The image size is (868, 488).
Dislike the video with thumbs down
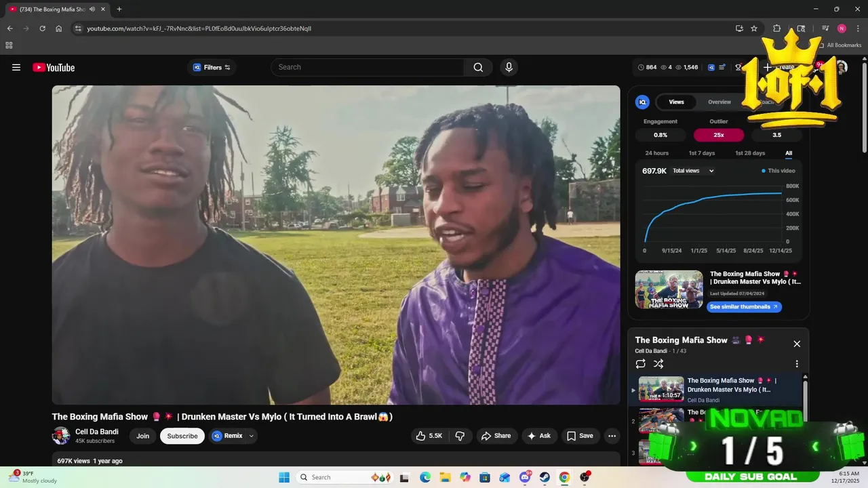point(460,436)
